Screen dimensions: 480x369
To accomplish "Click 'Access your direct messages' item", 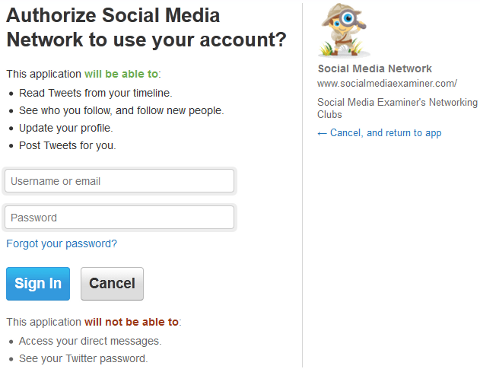I will [x=90, y=341].
